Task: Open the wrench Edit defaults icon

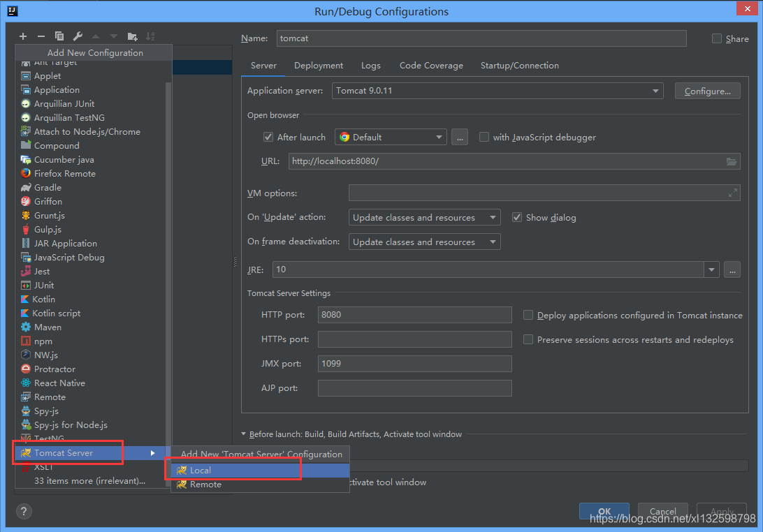Action: pos(78,36)
